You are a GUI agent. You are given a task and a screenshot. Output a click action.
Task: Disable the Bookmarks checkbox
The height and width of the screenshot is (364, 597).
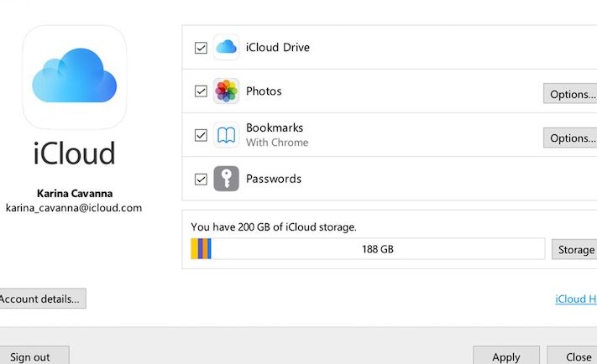[201, 135]
